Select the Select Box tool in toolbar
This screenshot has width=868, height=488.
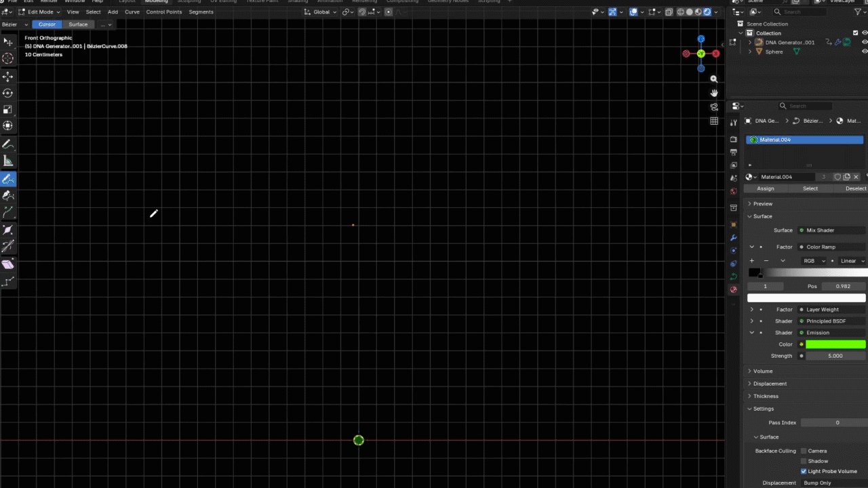tap(8, 42)
